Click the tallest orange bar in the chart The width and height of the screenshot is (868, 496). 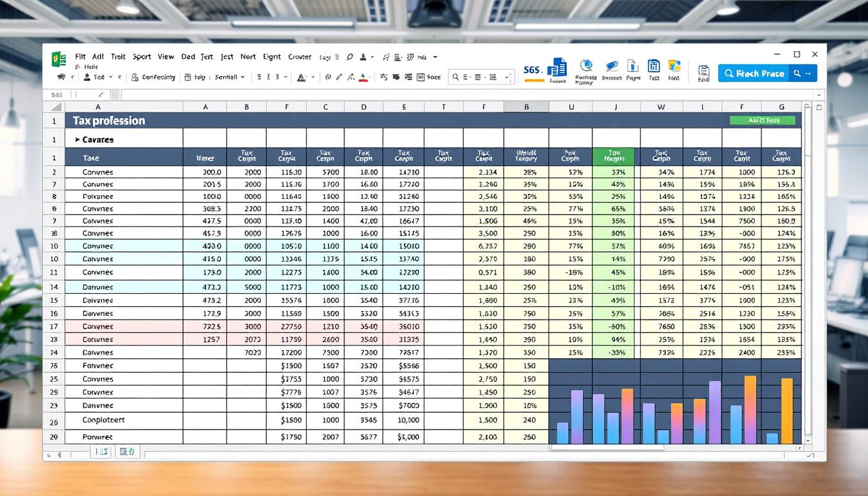pos(750,409)
